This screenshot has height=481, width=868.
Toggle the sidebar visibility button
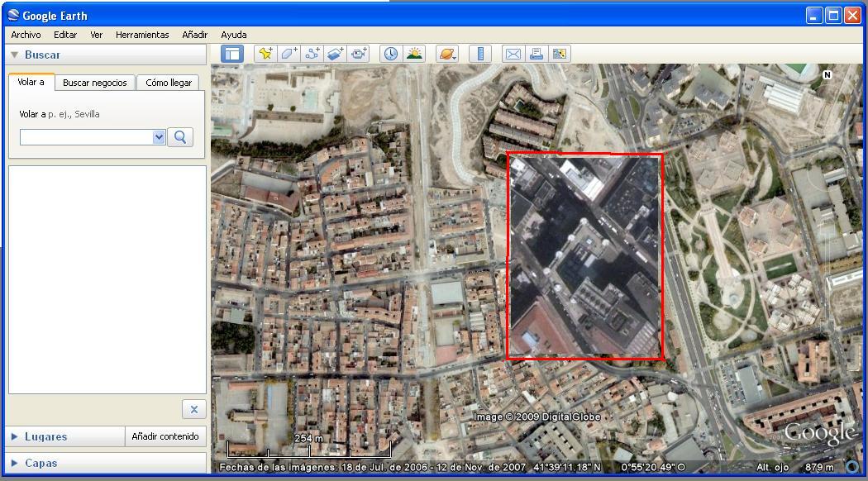[x=232, y=54]
